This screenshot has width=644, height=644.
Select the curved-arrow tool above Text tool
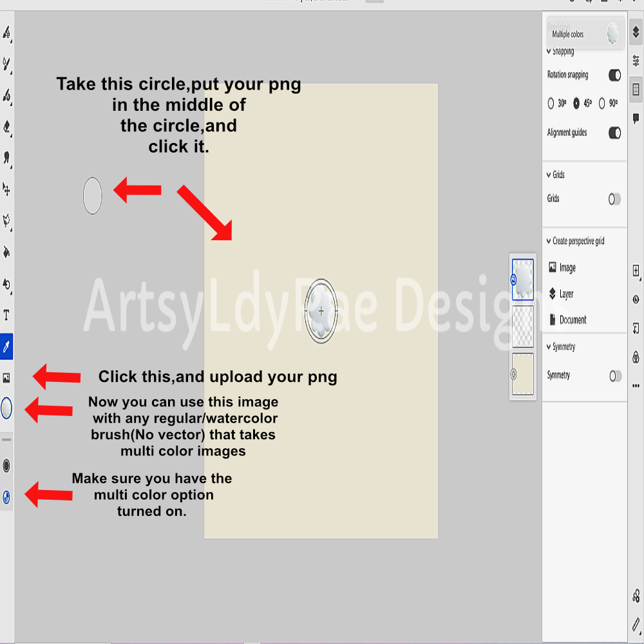pos(6,283)
